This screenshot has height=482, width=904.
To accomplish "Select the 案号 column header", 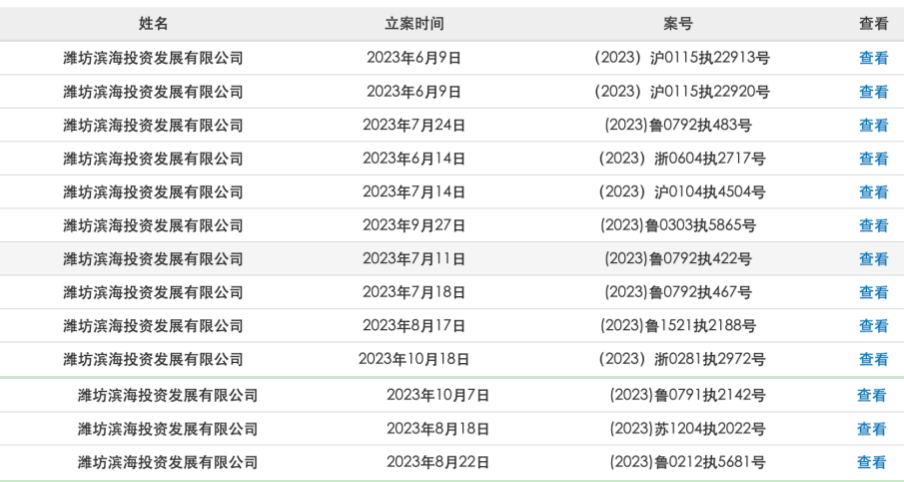I will [678, 23].
